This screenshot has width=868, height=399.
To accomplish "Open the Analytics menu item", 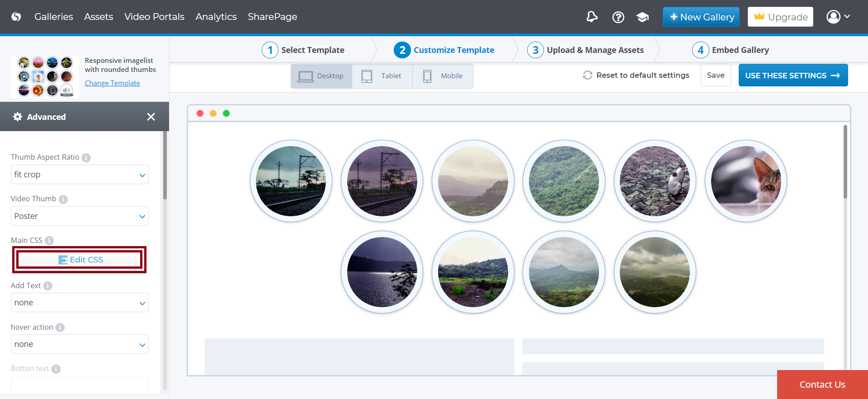I will (x=216, y=17).
